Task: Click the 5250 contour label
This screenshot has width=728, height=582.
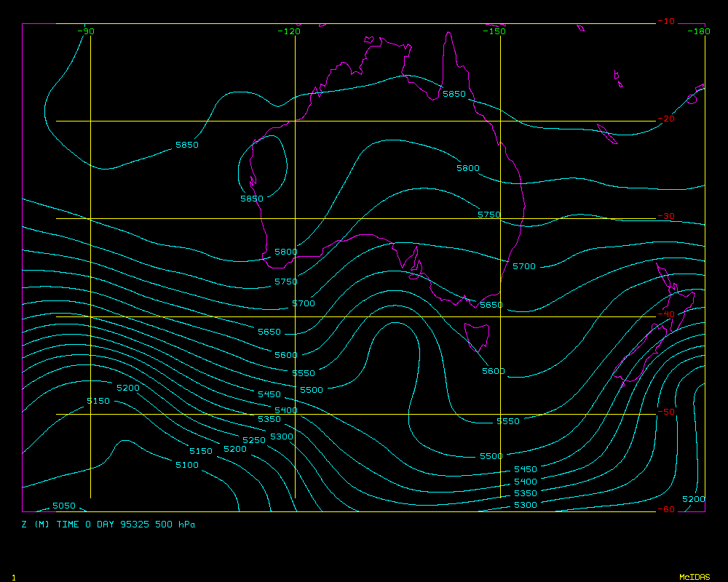Action: coord(254,440)
